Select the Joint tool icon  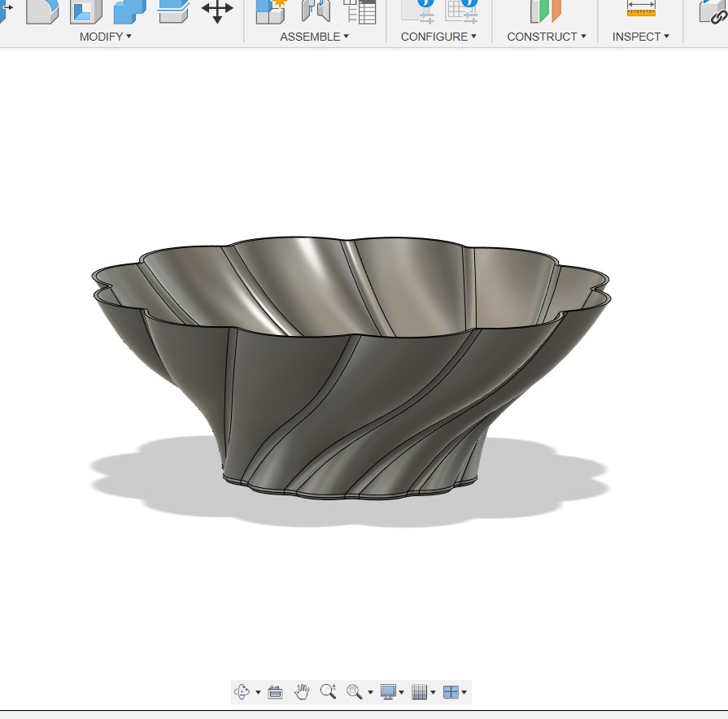(x=316, y=11)
